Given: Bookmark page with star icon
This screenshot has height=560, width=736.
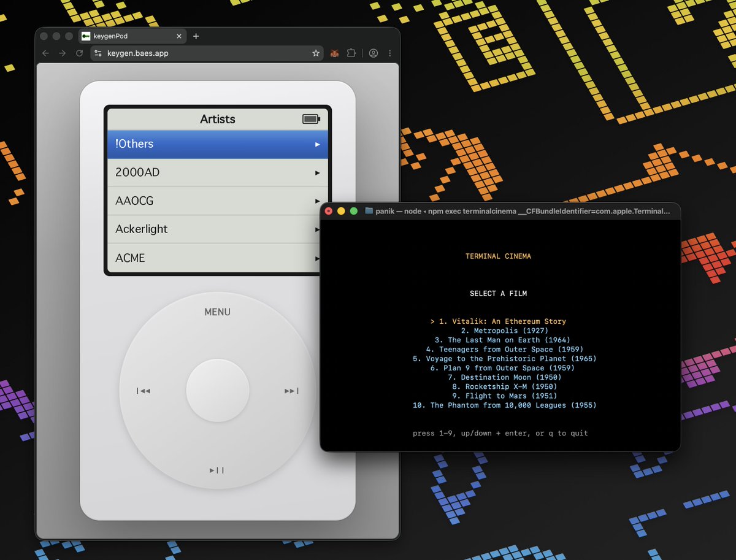Looking at the screenshot, I should click(x=316, y=53).
